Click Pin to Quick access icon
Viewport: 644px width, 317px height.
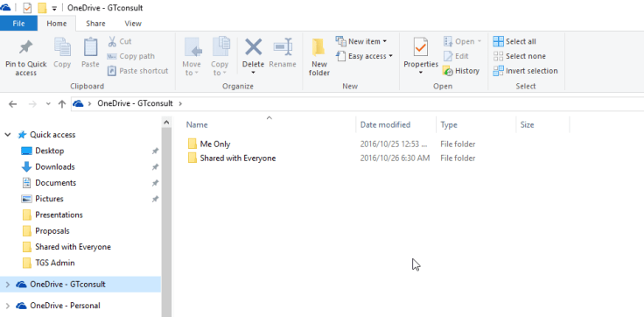coord(26,47)
